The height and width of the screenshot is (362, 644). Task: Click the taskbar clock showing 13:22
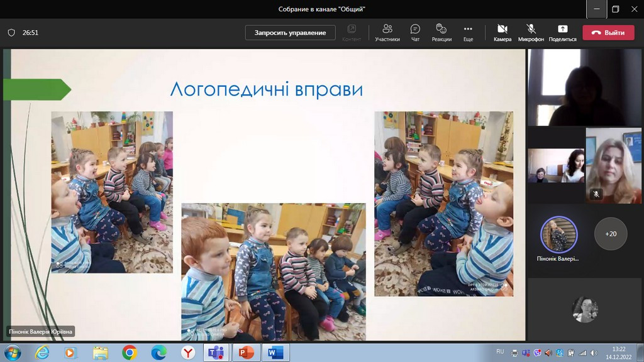pos(619,353)
